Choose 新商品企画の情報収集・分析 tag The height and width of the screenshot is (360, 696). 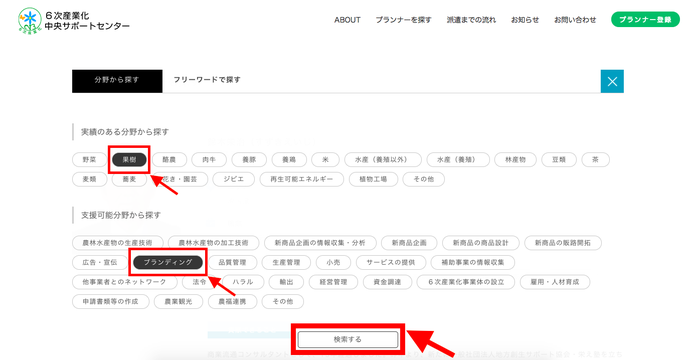pyautogui.click(x=320, y=243)
